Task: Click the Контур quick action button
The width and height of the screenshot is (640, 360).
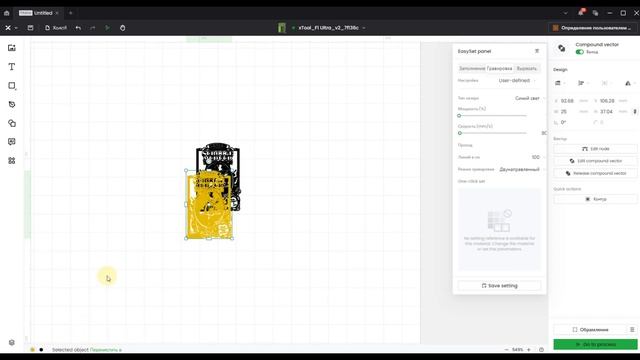Action: coord(595,199)
